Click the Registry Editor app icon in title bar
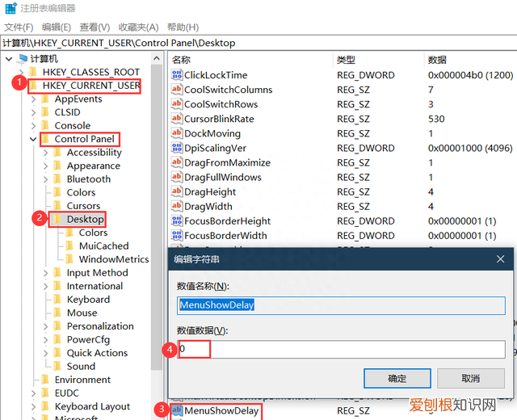This screenshot has height=420, width=517. click(11, 8)
